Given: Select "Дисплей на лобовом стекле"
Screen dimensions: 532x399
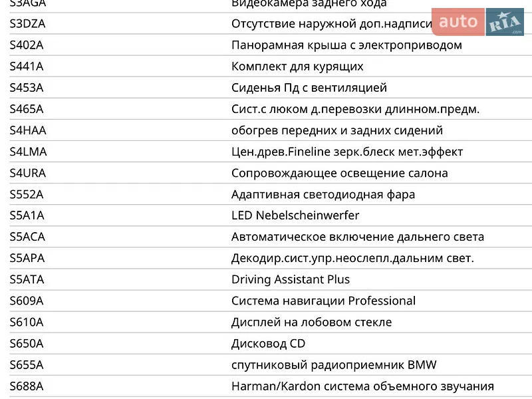Looking at the screenshot, I should point(311,323).
